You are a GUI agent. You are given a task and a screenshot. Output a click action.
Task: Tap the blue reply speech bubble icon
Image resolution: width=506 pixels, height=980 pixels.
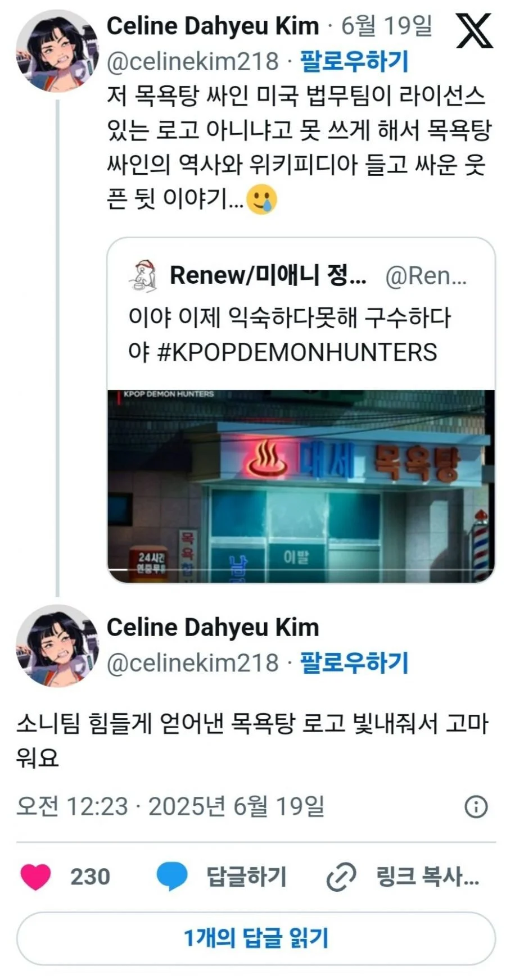tap(171, 877)
